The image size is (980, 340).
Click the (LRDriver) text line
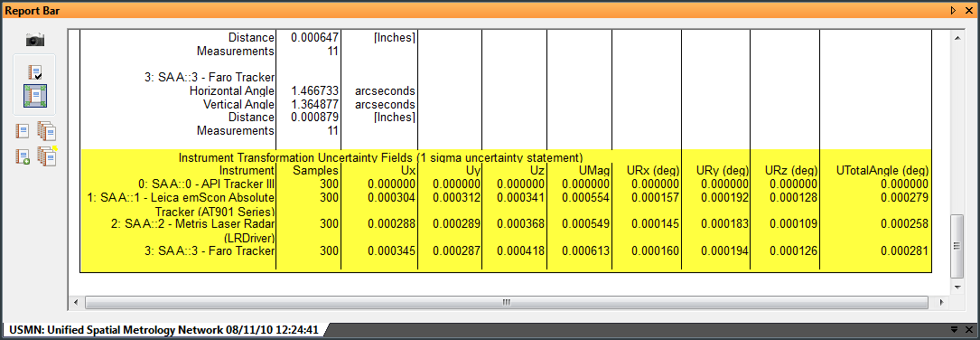(x=248, y=238)
